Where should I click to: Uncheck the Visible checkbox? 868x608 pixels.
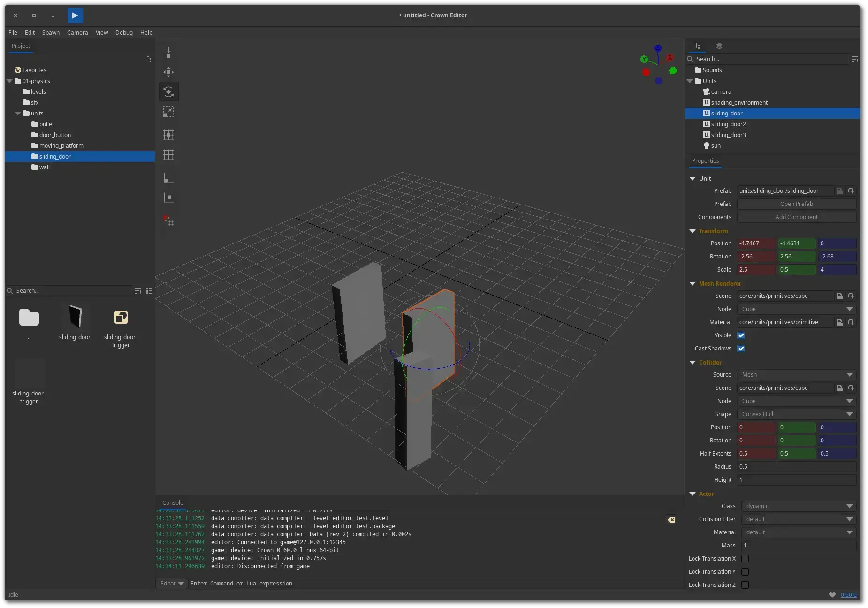(741, 335)
